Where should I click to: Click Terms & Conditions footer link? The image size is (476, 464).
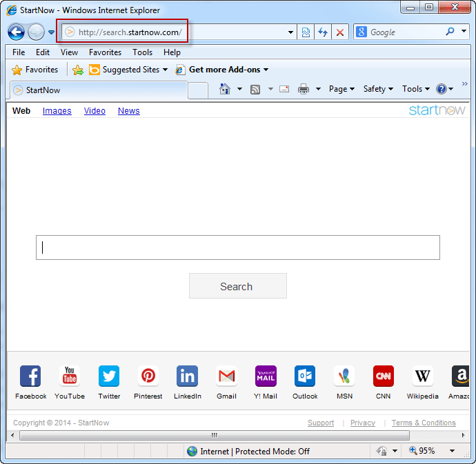(424, 423)
